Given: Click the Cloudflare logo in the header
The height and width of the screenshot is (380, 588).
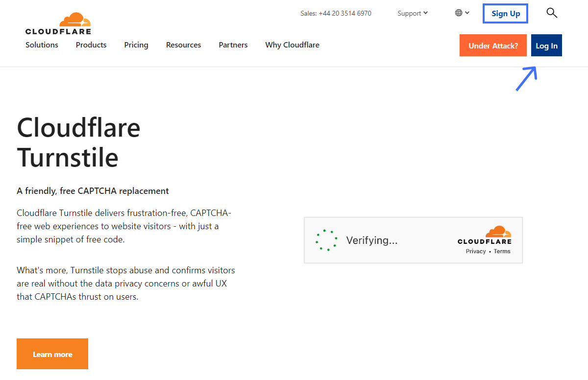Looking at the screenshot, I should pyautogui.click(x=58, y=24).
